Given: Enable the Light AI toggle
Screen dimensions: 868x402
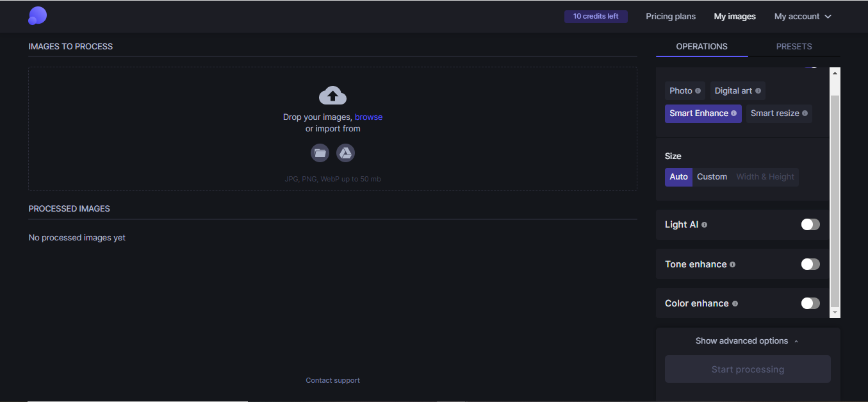Looking at the screenshot, I should [x=810, y=224].
